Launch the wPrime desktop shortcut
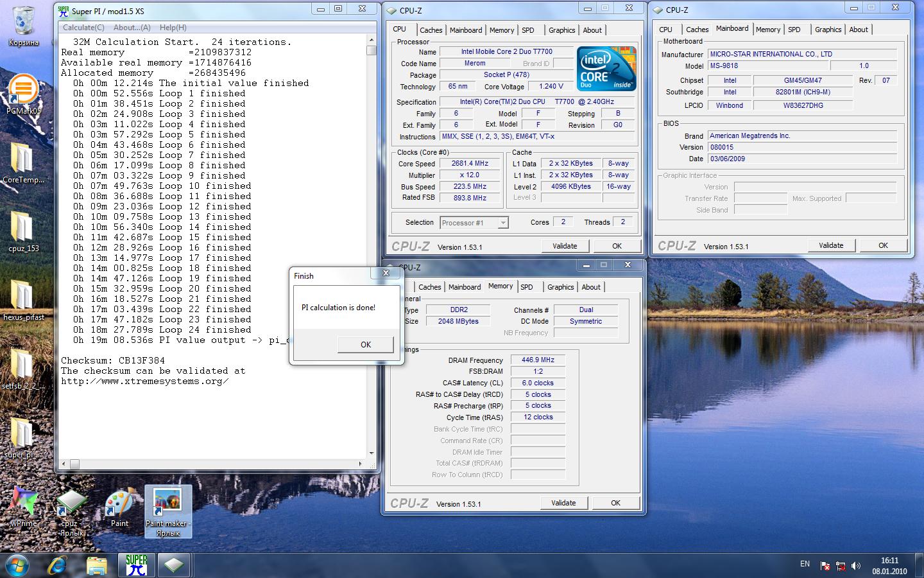 tap(24, 507)
